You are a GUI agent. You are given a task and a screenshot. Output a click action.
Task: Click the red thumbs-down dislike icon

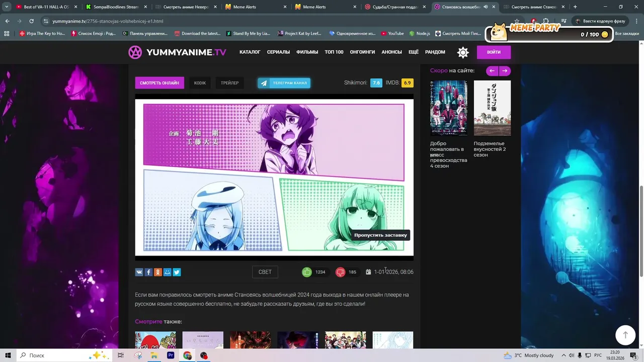pos(341,272)
